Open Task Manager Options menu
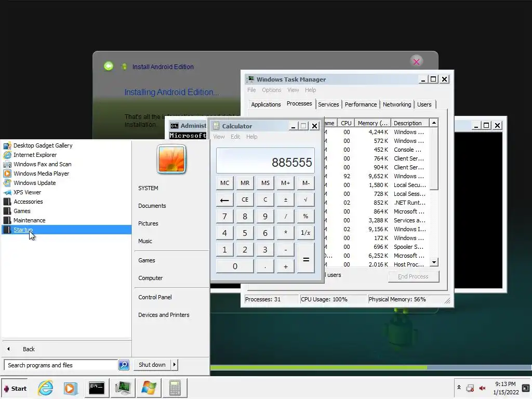Viewport: 532px width, 399px height. tap(271, 90)
